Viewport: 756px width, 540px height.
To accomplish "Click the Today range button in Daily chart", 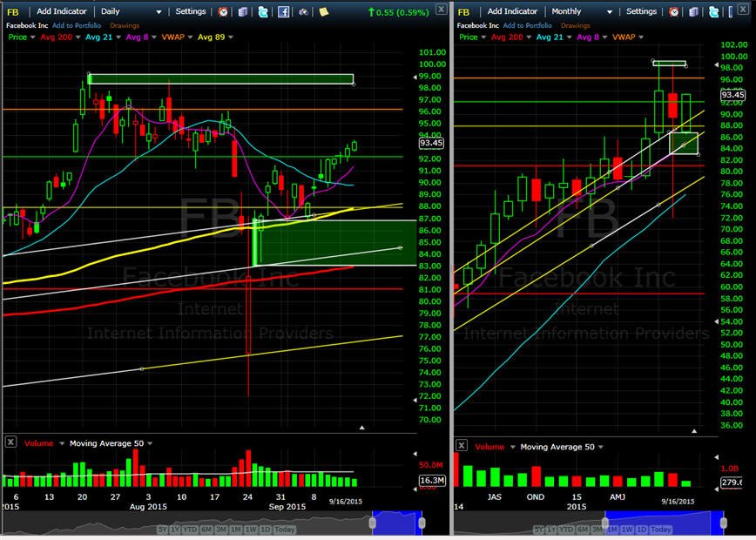I will click(x=285, y=530).
